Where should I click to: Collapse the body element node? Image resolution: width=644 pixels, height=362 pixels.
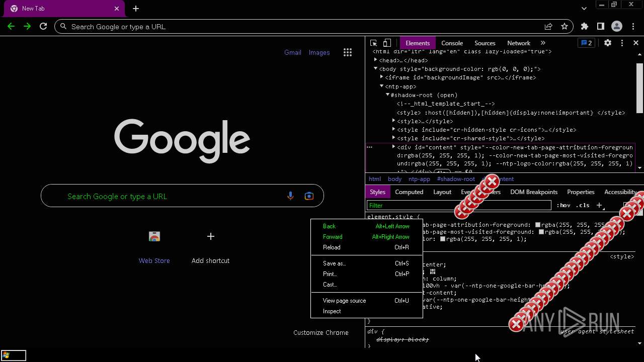(376, 69)
